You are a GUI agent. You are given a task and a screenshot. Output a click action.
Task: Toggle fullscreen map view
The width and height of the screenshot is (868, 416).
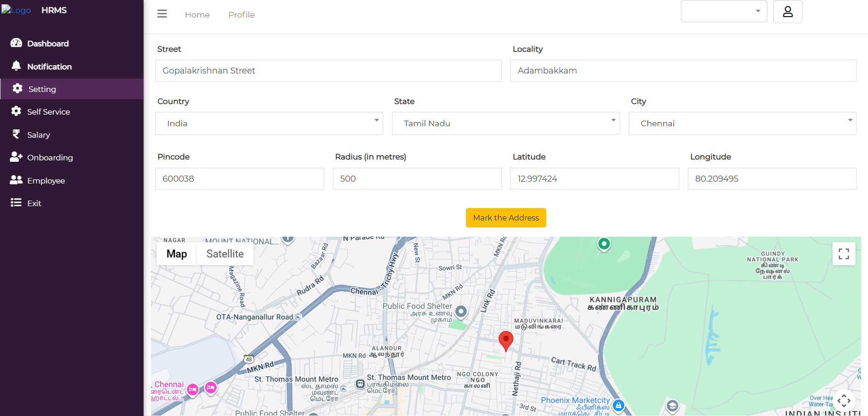pyautogui.click(x=844, y=254)
